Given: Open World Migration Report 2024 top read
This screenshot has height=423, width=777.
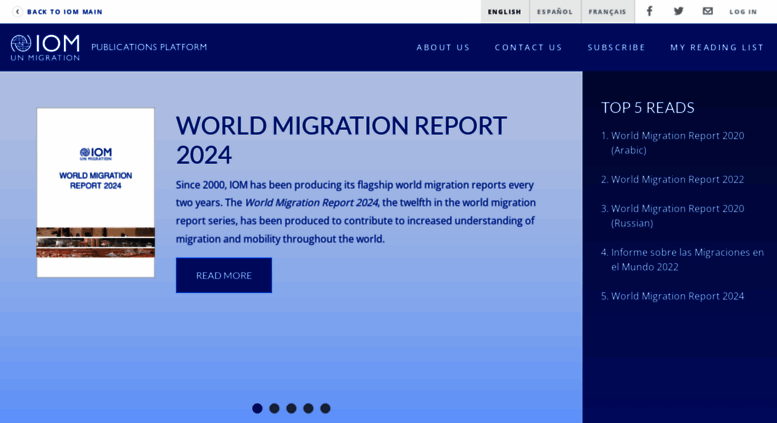Looking at the screenshot, I should 677,296.
